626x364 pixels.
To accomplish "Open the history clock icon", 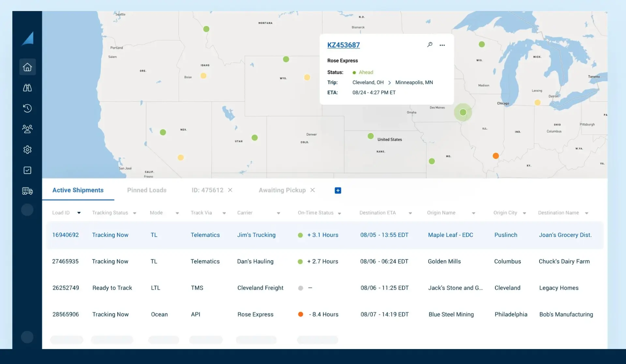I will [x=27, y=108].
